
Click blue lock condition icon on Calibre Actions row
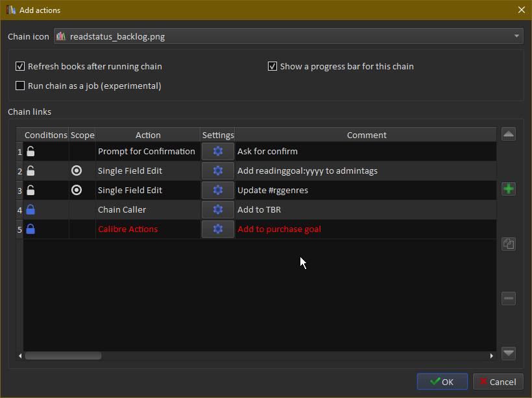(30, 229)
